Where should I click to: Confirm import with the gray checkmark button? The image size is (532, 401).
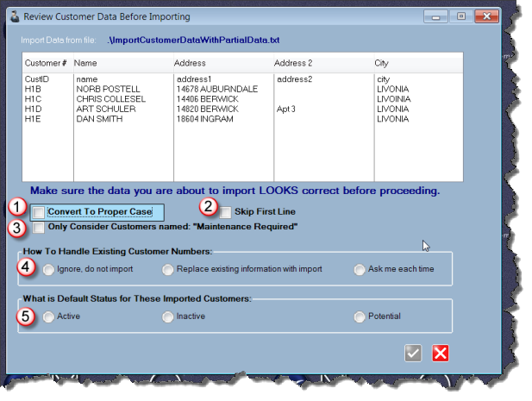click(x=413, y=354)
